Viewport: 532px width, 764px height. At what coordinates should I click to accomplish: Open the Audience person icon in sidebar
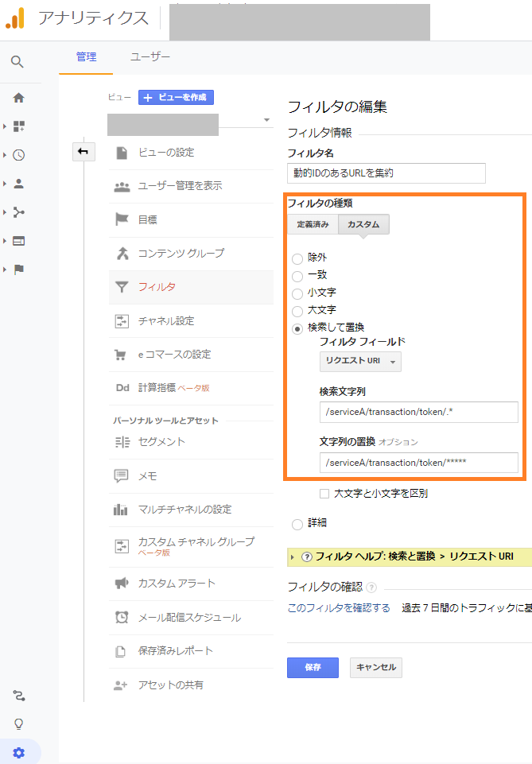point(18,184)
